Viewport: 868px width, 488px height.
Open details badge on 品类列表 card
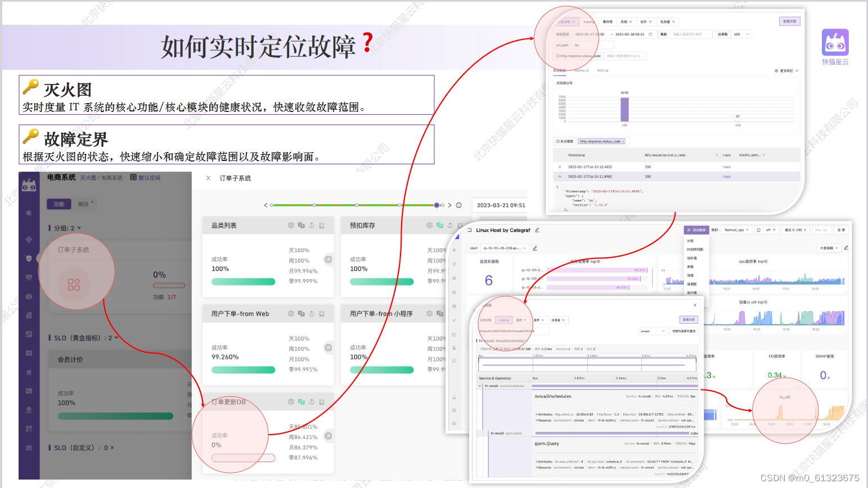click(328, 259)
